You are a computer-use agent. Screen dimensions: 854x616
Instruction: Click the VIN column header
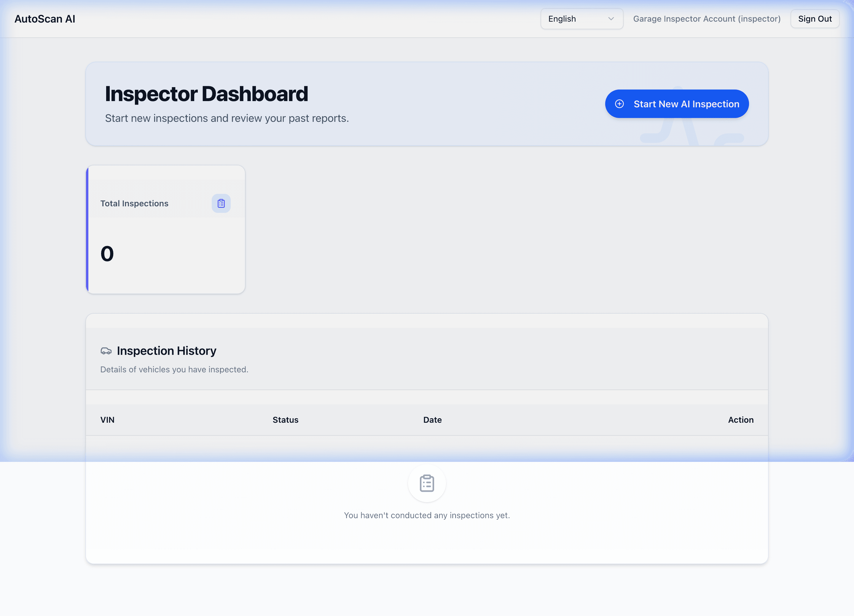[x=107, y=419]
